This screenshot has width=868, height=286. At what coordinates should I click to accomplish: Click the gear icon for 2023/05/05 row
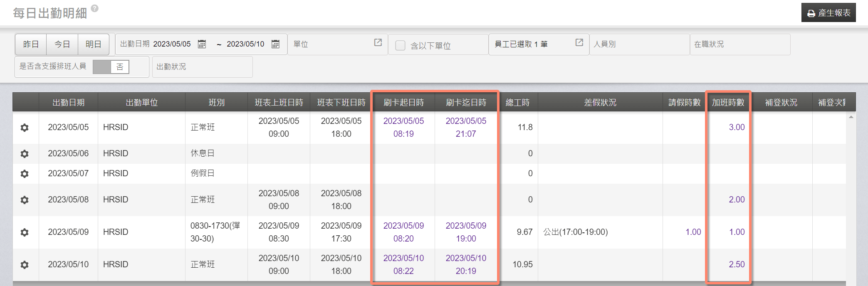[x=25, y=128]
